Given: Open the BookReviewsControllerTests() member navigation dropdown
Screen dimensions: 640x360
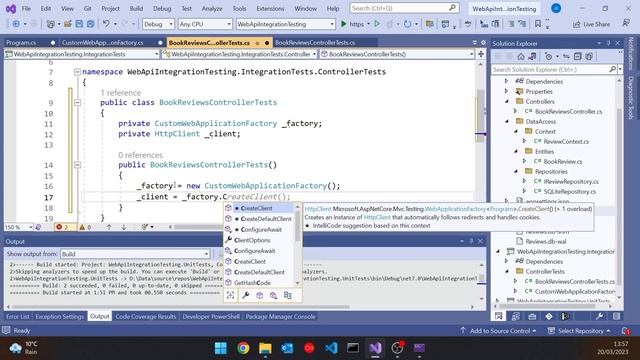Looking at the screenshot, I should coord(397,54).
